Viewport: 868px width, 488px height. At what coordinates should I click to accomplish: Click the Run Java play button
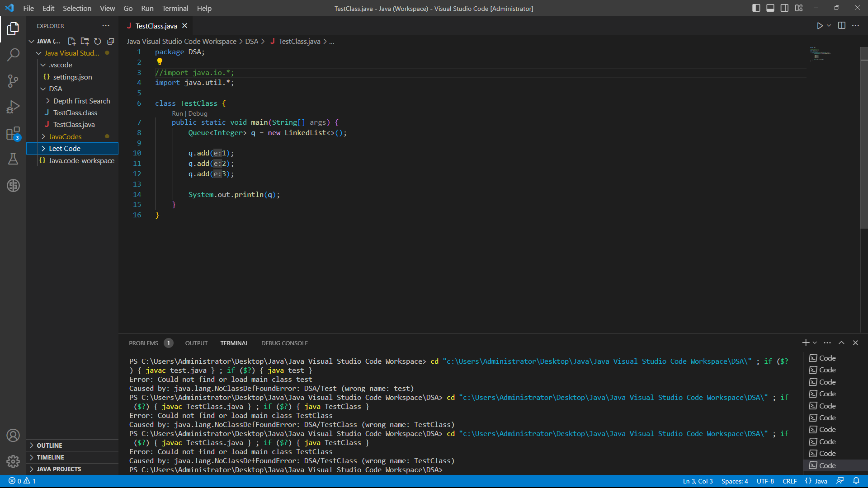tap(820, 26)
